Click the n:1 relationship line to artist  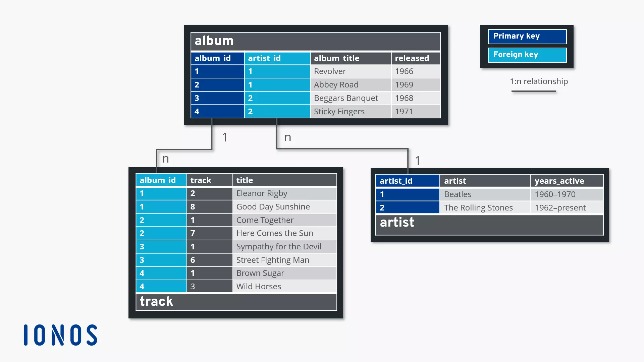[345, 148]
